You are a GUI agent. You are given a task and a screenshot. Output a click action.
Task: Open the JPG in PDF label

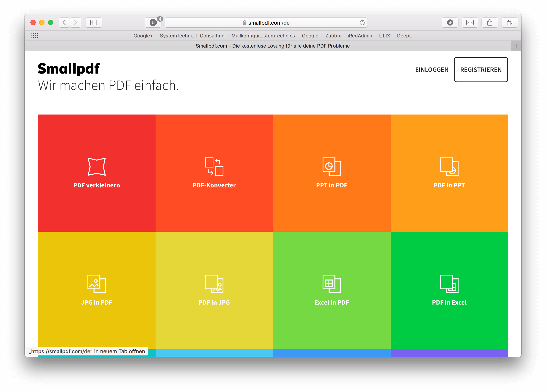[x=97, y=303]
